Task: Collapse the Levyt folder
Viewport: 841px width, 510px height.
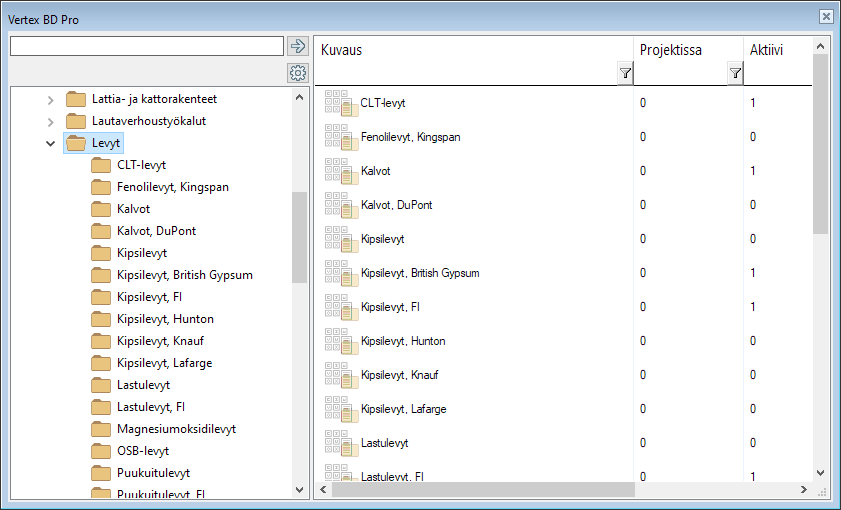Action: click(x=51, y=143)
